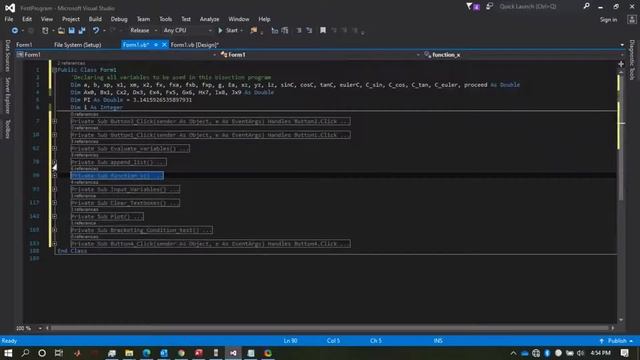The image size is (640, 360).
Task: Open Cortana circle on taskbar
Action: click(x=42, y=353)
